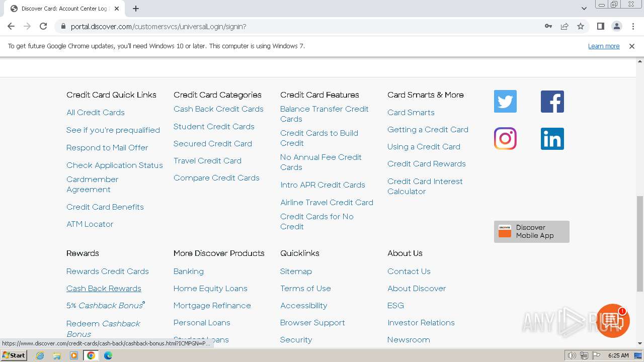The image size is (644, 362).
Task: Launch Internet Explorer from taskbar
Action: click(x=40, y=355)
